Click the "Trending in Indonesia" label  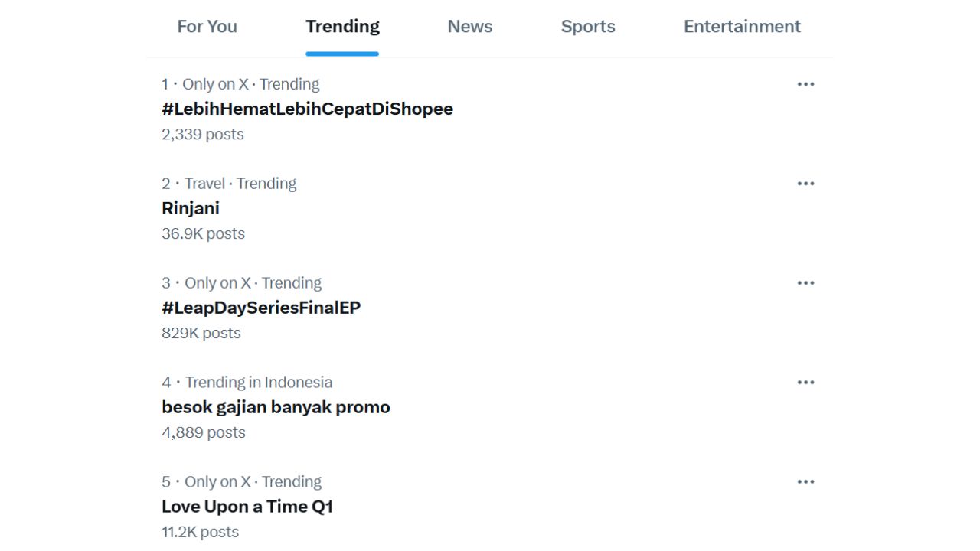point(259,382)
